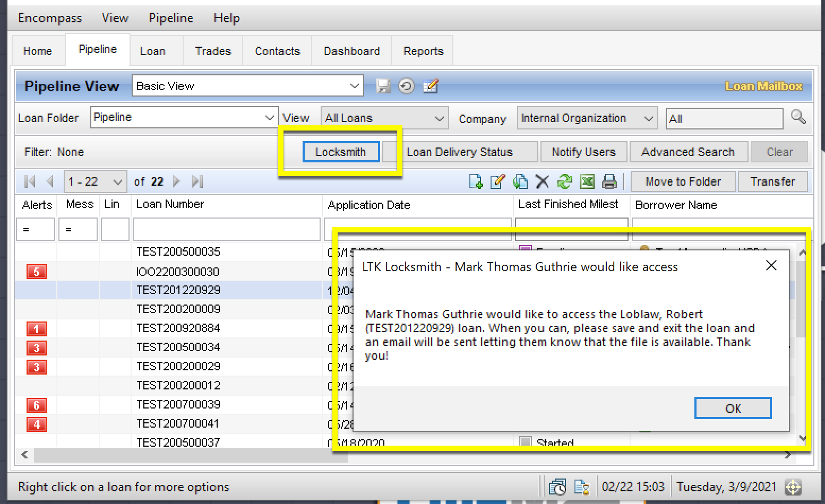825x504 pixels.
Task: Click the Locksmith button
Action: click(341, 152)
